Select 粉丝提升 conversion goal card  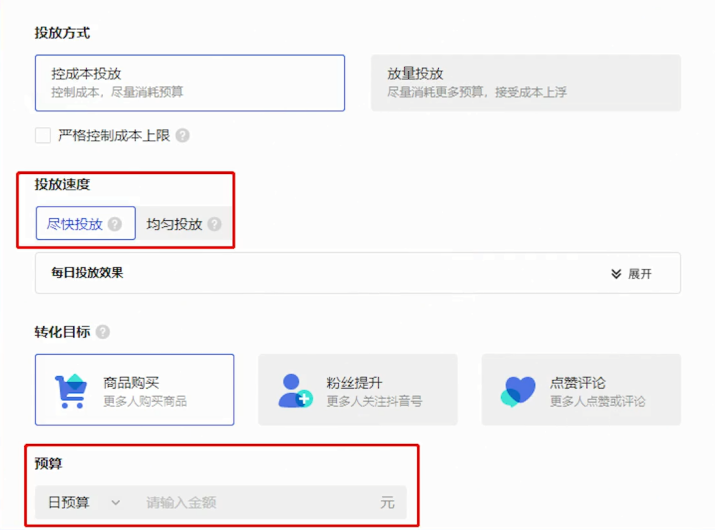coord(358,390)
